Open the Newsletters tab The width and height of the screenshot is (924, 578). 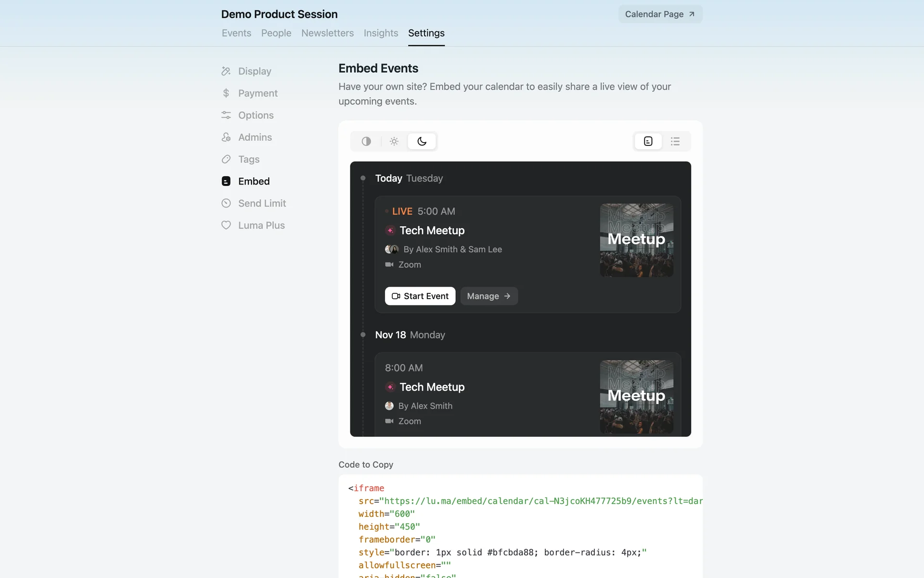coord(327,33)
